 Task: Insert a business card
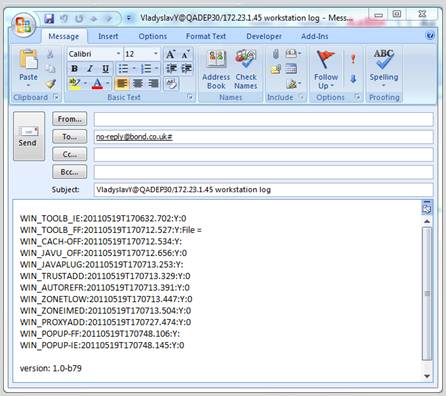click(x=276, y=69)
